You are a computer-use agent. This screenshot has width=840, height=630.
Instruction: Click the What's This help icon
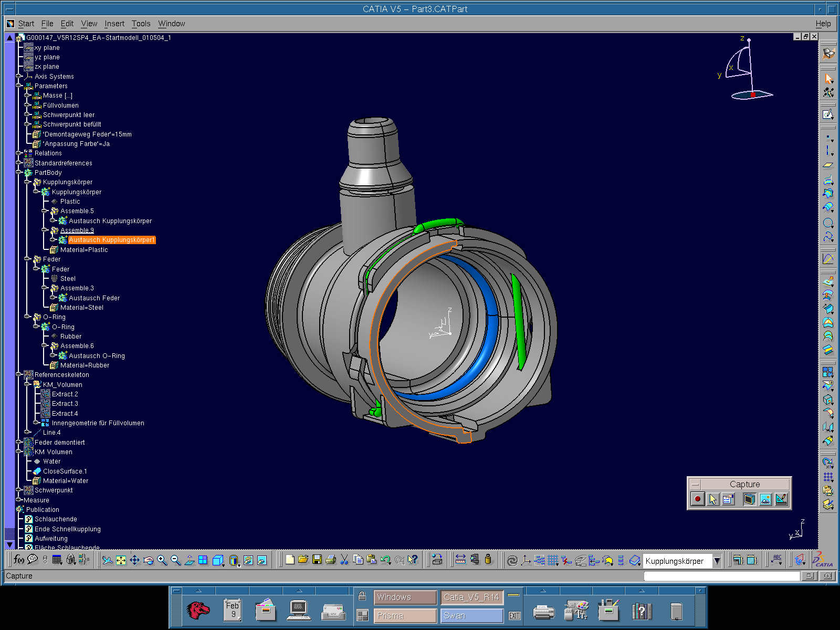coord(413,560)
